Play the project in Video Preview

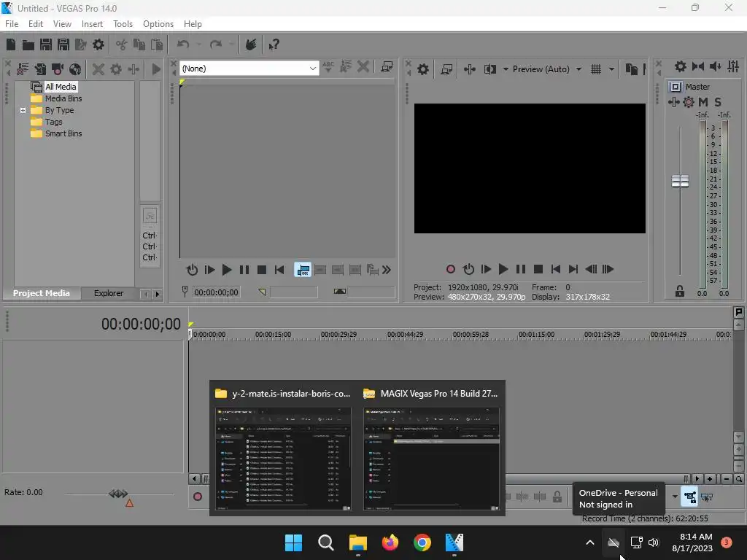(503, 269)
